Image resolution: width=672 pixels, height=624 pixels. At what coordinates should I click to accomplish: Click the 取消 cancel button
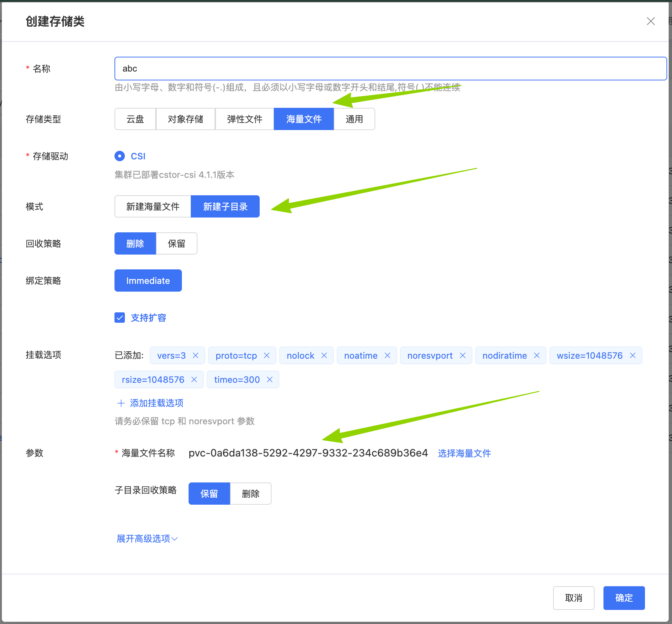click(573, 598)
